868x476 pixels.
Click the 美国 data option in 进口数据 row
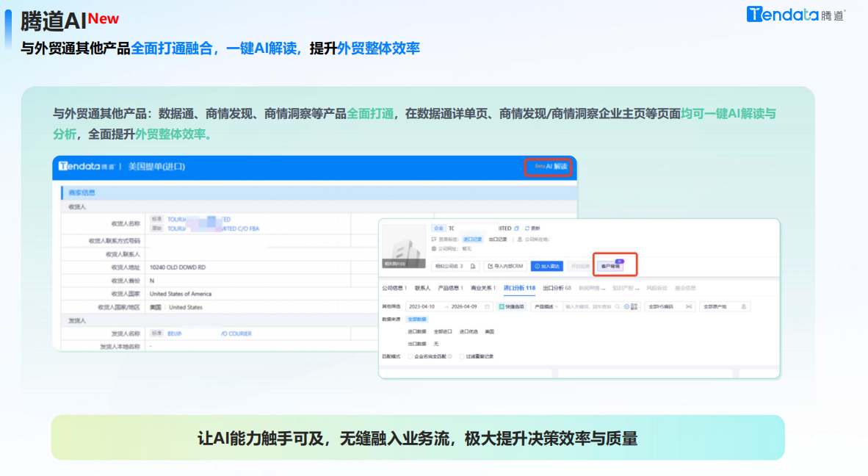click(490, 331)
